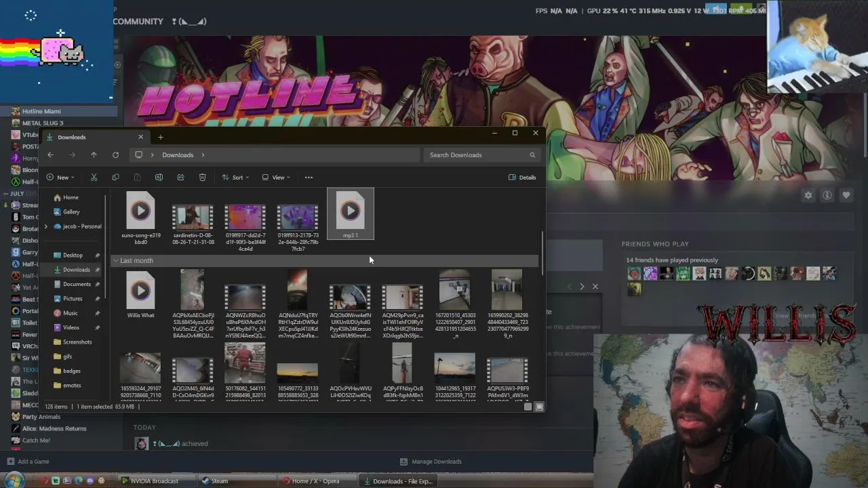868x488 pixels.
Task: Expand the jacob - Personal OneDrive tree
Action: click(46, 226)
